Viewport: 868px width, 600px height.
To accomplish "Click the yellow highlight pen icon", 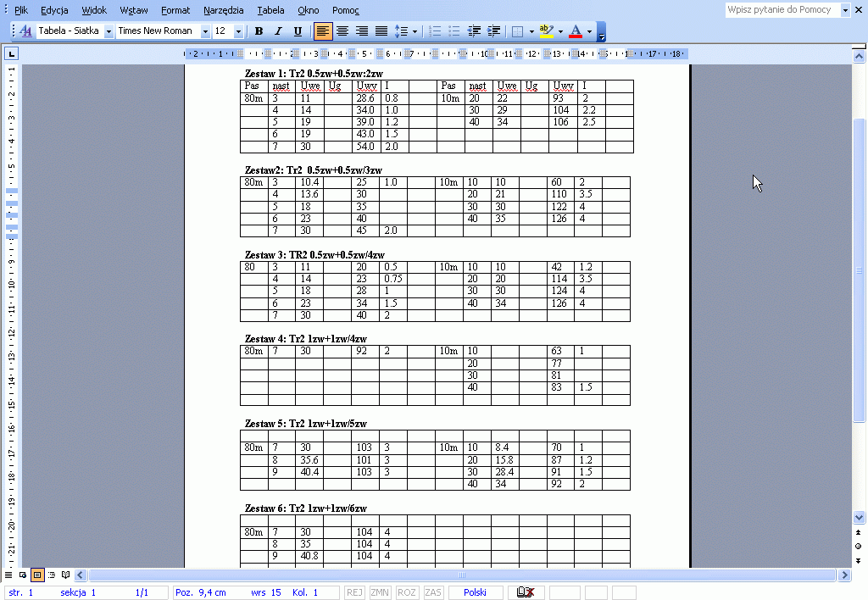I will pyautogui.click(x=547, y=31).
